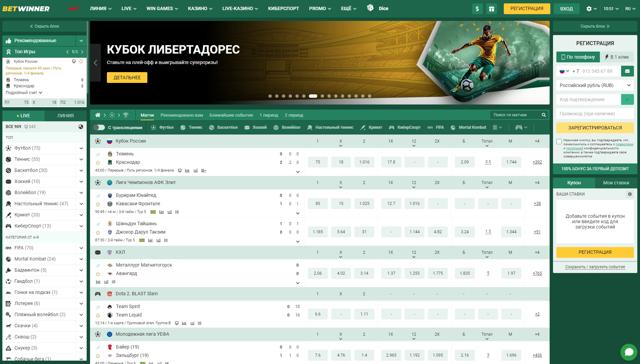
Task: Open the gift bonuses icon
Action: click(492, 9)
